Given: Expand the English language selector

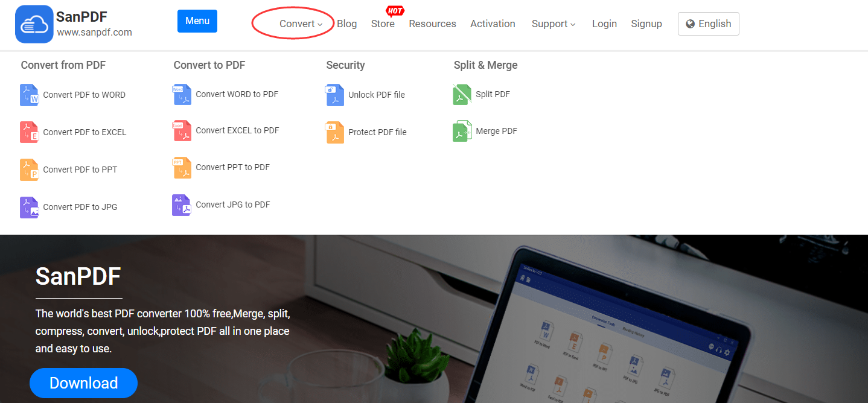Looking at the screenshot, I should pos(708,24).
